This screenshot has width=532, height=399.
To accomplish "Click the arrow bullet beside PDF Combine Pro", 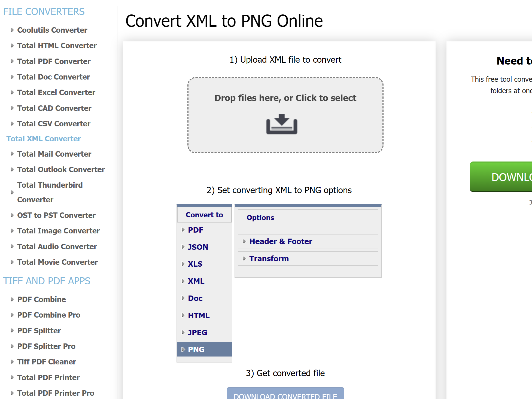I will tap(12, 315).
